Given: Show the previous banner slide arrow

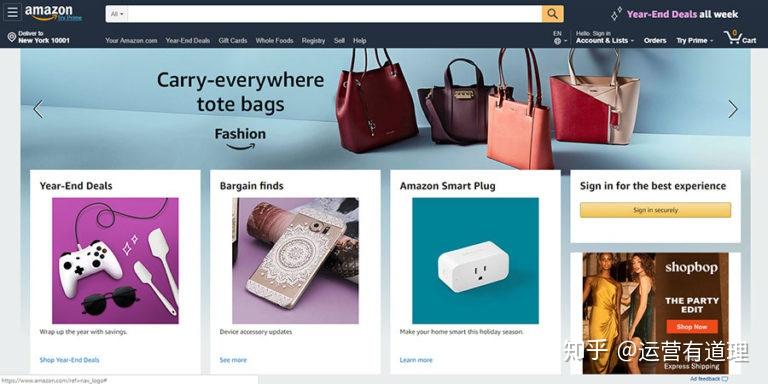Looking at the screenshot, I should 38,109.
